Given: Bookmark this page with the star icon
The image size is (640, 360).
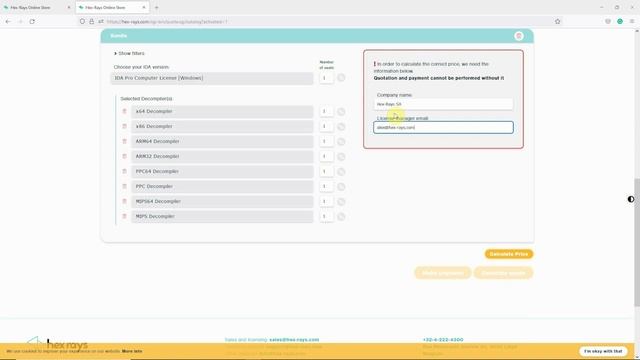Looking at the screenshot, I should click(558, 21).
